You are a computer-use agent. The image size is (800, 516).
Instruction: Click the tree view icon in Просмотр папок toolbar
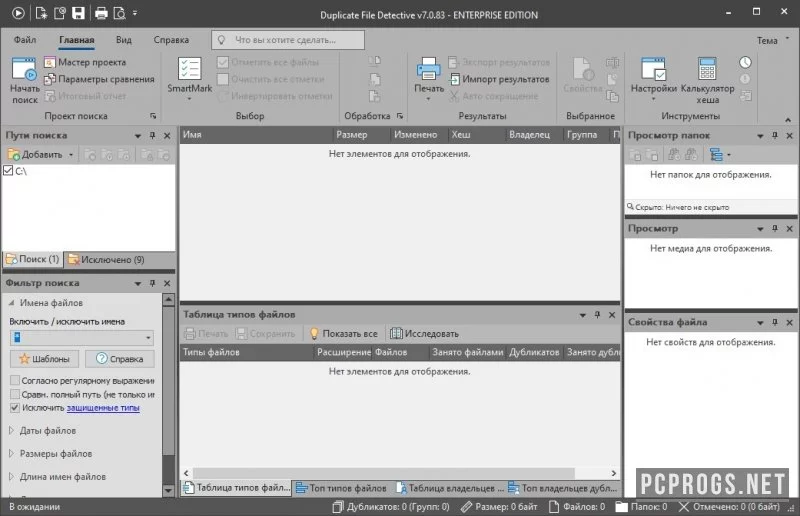tap(716, 154)
